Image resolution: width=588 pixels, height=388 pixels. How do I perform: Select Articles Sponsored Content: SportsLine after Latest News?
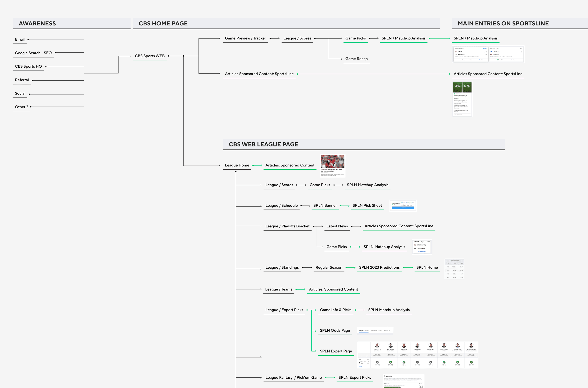click(399, 226)
